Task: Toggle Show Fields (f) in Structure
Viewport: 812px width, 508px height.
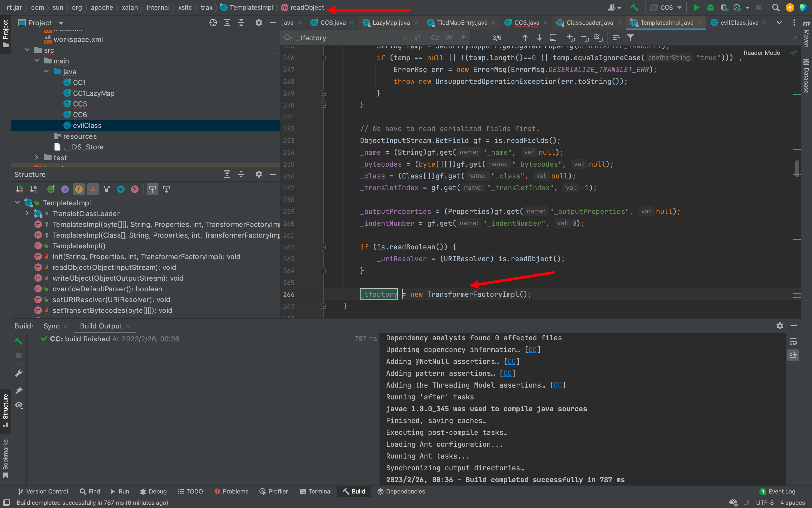Action: pyautogui.click(x=79, y=189)
